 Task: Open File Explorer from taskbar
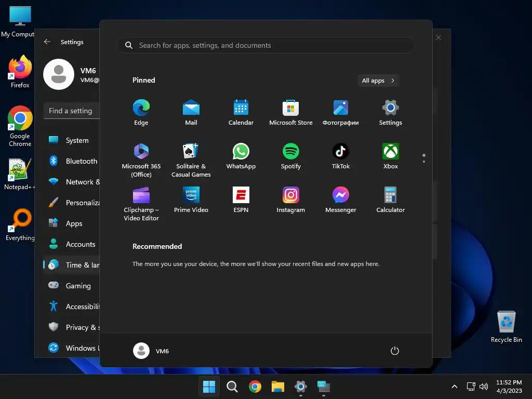click(x=278, y=387)
